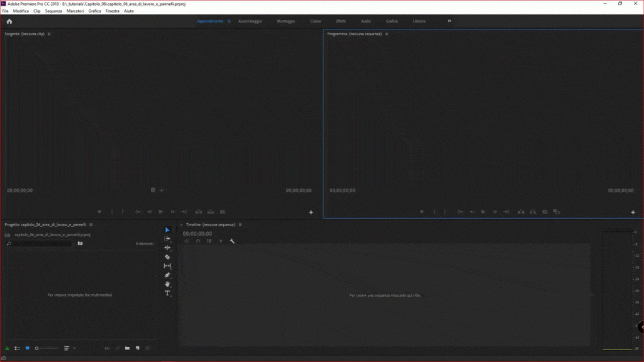Select the Pen tool in the tools panel

pyautogui.click(x=167, y=275)
